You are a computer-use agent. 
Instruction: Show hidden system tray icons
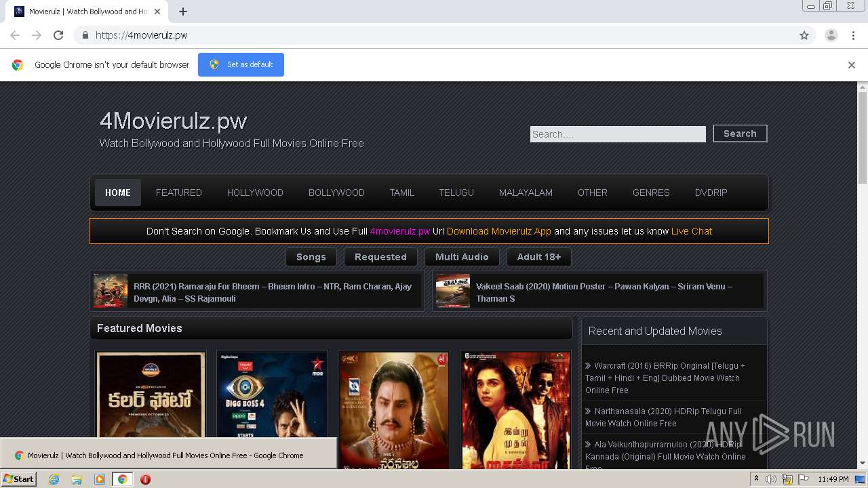757,479
